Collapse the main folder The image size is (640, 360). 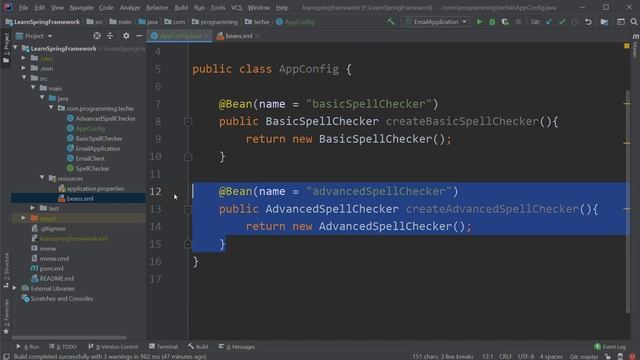click(33, 88)
